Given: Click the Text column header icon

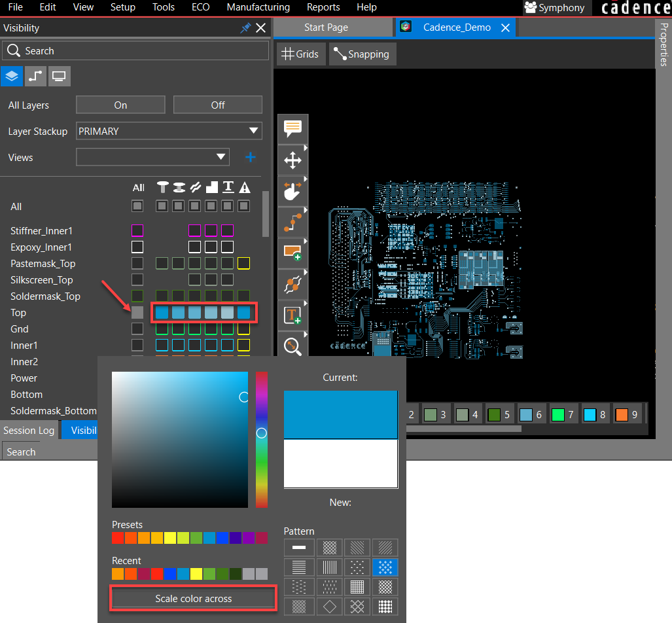Looking at the screenshot, I should [x=228, y=187].
